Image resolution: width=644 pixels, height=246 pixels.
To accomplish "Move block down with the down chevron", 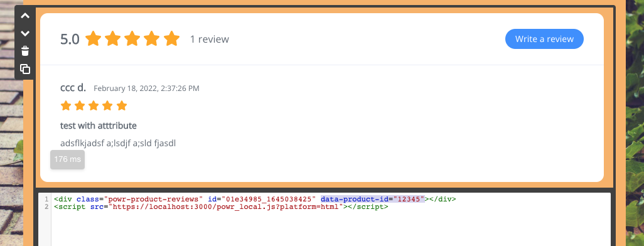I will coord(25,33).
